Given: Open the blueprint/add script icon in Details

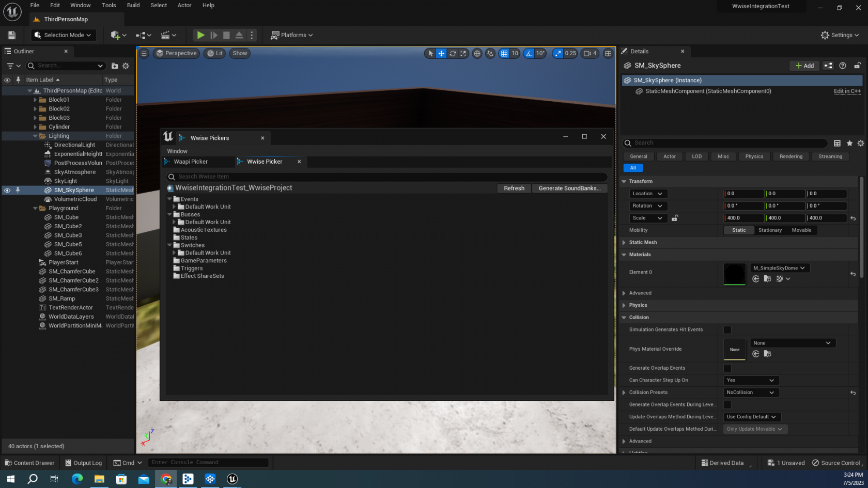Looking at the screenshot, I should 828,66.
